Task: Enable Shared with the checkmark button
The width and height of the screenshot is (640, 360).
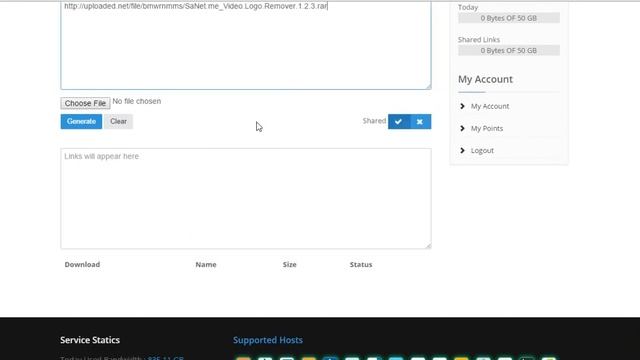Action: tap(399, 122)
